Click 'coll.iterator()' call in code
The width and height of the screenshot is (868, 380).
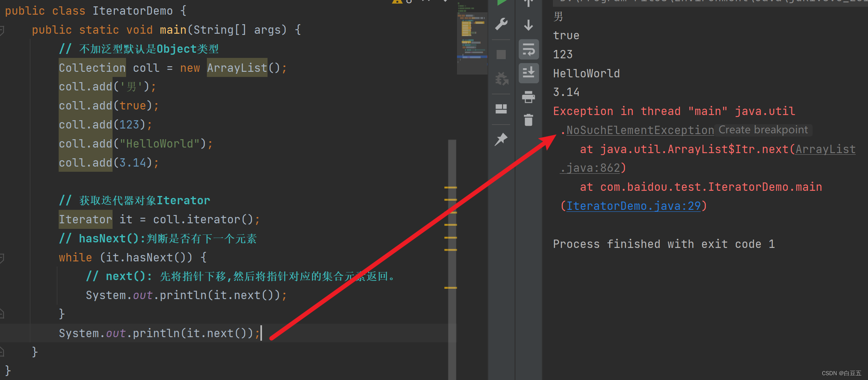203,219
